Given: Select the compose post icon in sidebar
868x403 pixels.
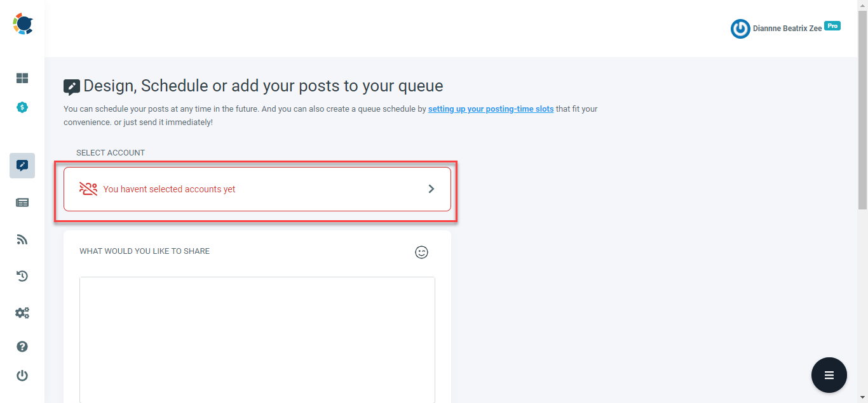Looking at the screenshot, I should point(22,166).
